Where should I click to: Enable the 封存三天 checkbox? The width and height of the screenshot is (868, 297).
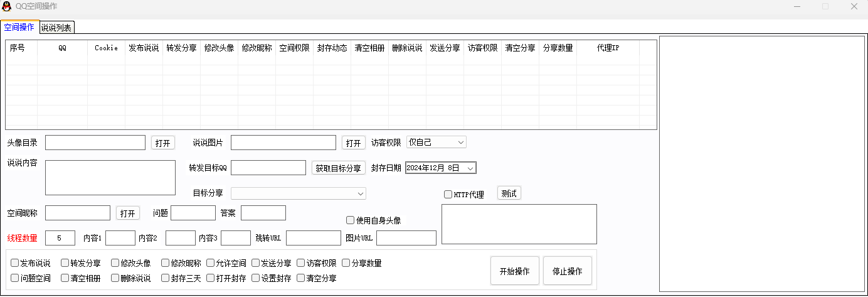[166, 278]
